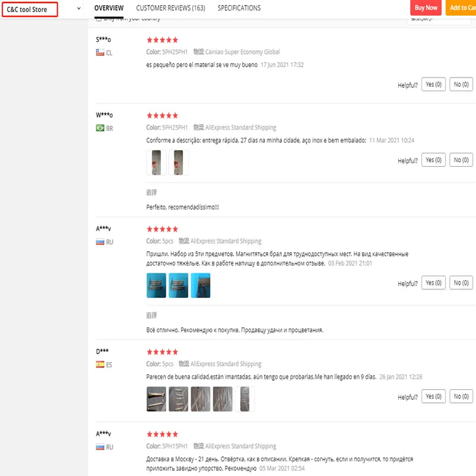Expand the C&C tool Store dropdown arrow
Viewport: 476px width, 476px height.
pos(79,9)
